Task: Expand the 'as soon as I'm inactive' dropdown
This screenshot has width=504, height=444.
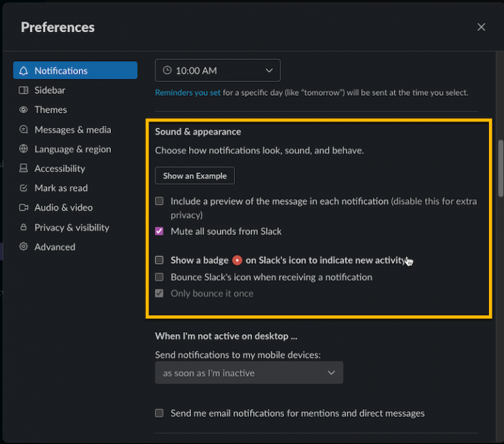Action: (x=249, y=373)
